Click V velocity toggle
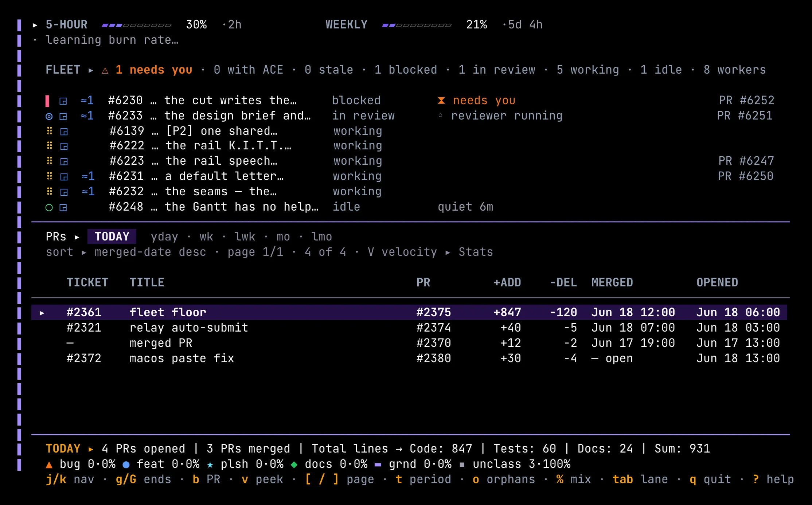The image size is (812, 505). coord(402,252)
